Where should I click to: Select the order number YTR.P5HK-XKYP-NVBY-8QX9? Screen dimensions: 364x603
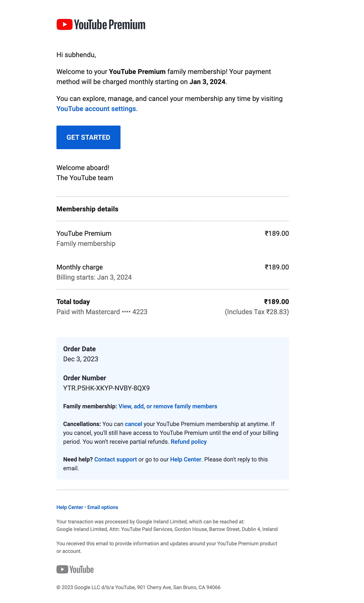click(107, 388)
